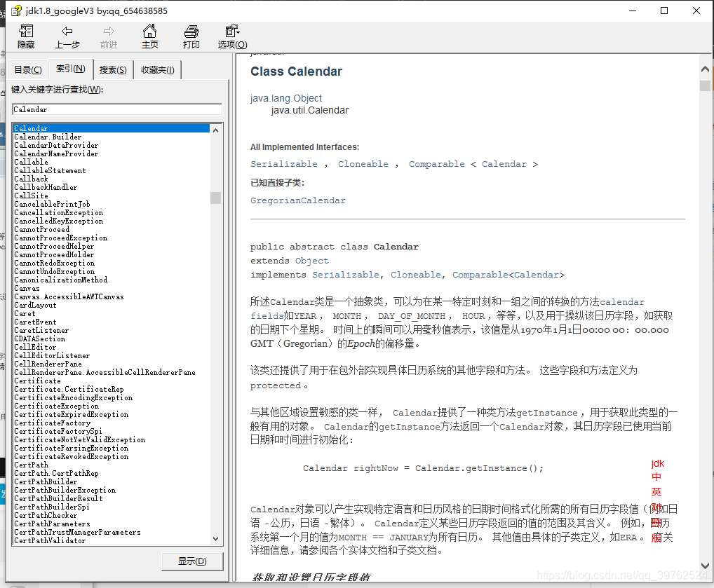Screen dimensions: 714x588
Task: Maximize the jdk1.8 help window
Action: click(x=664, y=11)
